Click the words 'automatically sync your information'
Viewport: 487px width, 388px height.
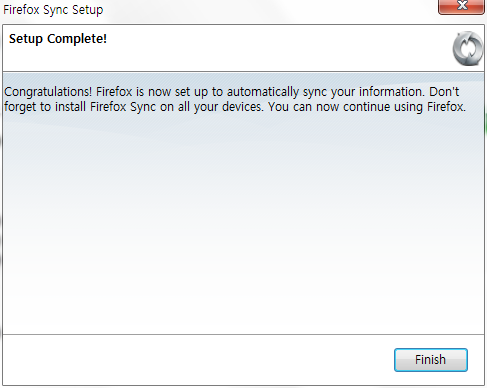coord(325,92)
